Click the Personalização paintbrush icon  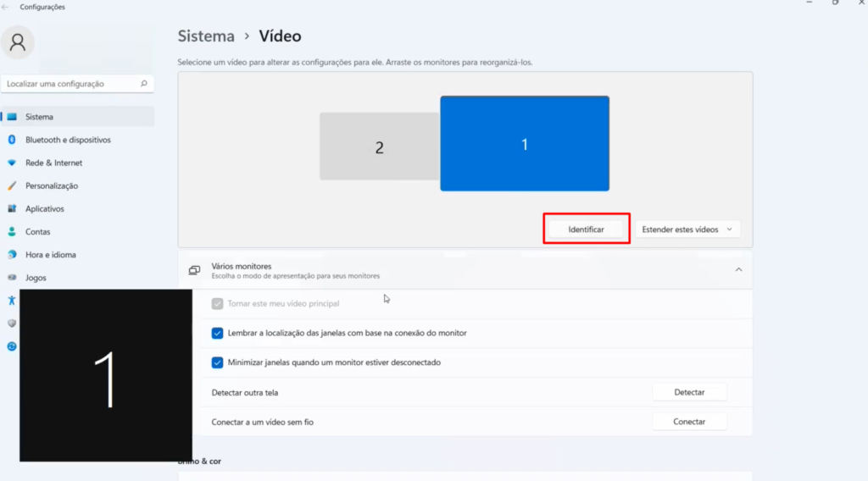pos(12,185)
